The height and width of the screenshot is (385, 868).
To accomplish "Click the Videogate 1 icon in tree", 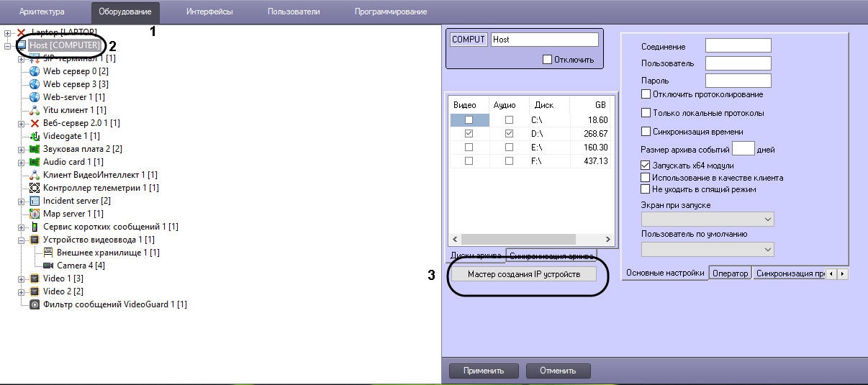I will 35,136.
